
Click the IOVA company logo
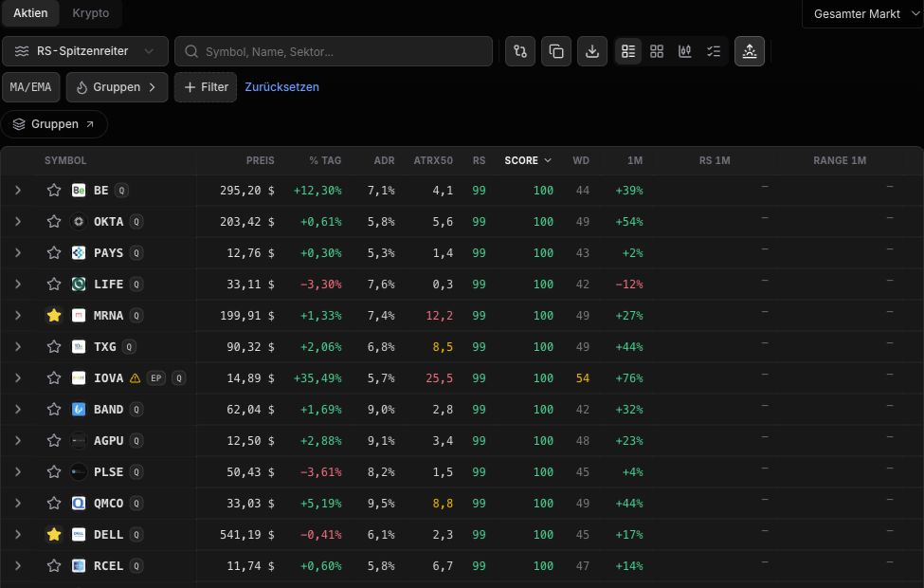click(x=79, y=378)
